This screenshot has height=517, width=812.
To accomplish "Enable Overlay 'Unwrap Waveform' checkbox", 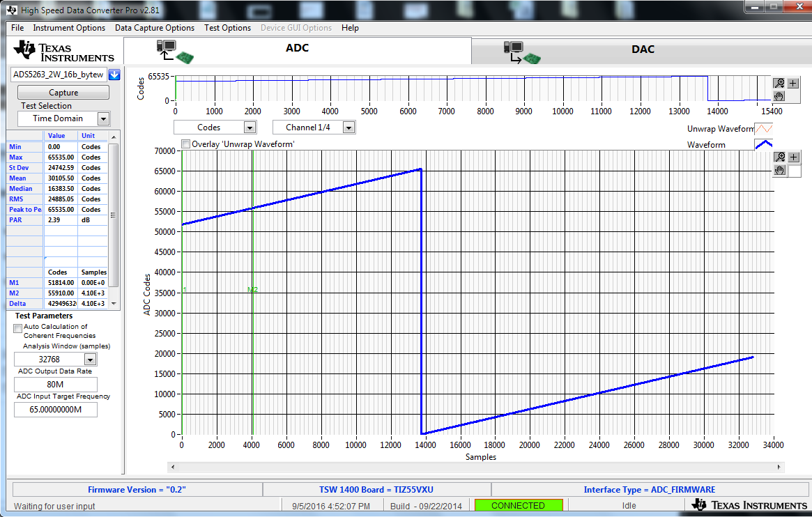I will 186,144.
